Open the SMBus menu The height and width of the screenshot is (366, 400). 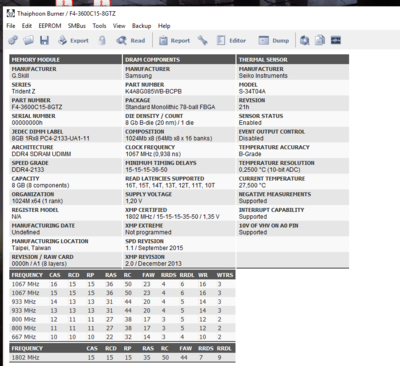click(x=77, y=26)
